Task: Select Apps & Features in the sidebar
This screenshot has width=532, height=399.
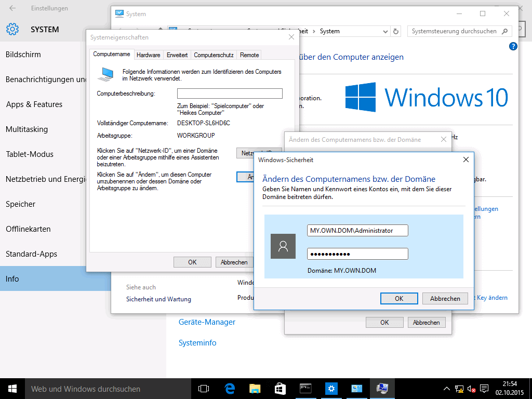Action: coord(34,104)
